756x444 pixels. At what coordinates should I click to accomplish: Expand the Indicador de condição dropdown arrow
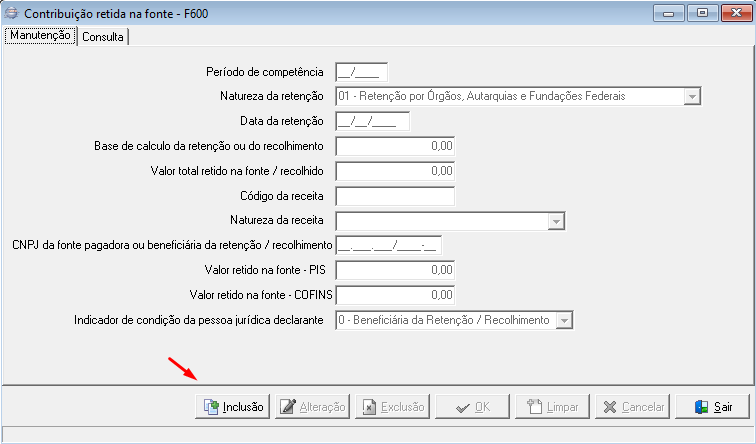564,320
